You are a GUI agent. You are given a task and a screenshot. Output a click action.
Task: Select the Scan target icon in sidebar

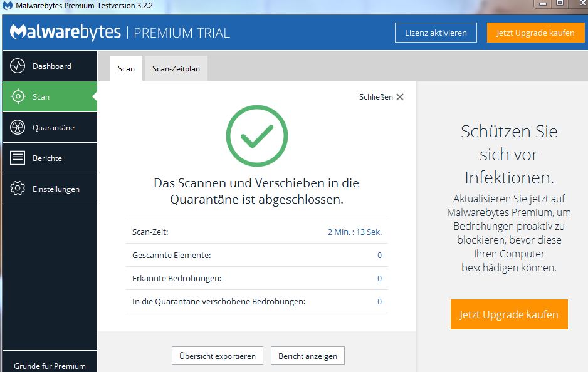click(18, 97)
